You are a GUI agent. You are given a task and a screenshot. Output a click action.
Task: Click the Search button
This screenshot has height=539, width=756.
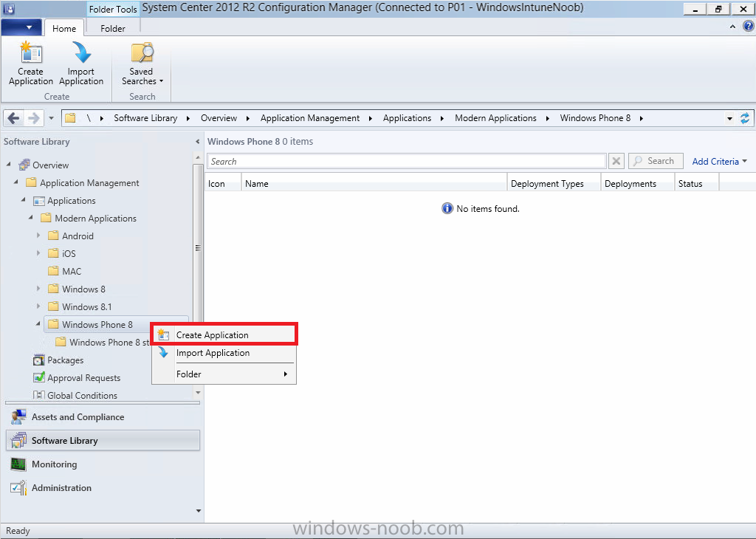pos(656,161)
